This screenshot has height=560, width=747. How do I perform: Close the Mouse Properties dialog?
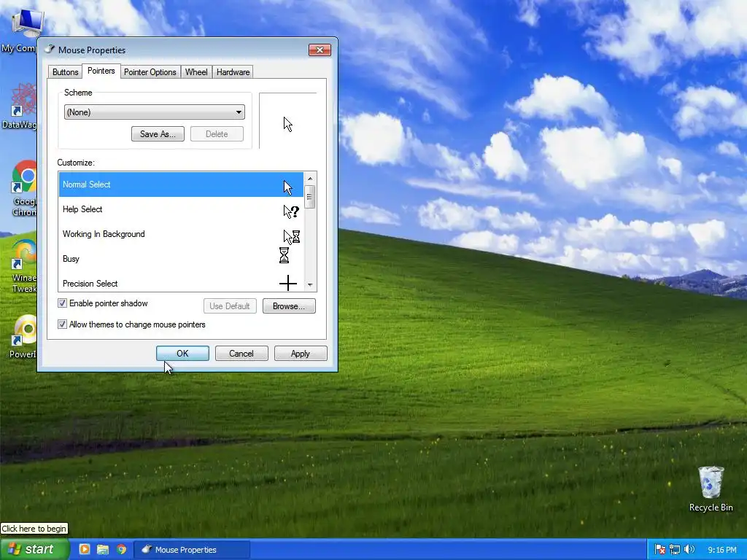320,50
